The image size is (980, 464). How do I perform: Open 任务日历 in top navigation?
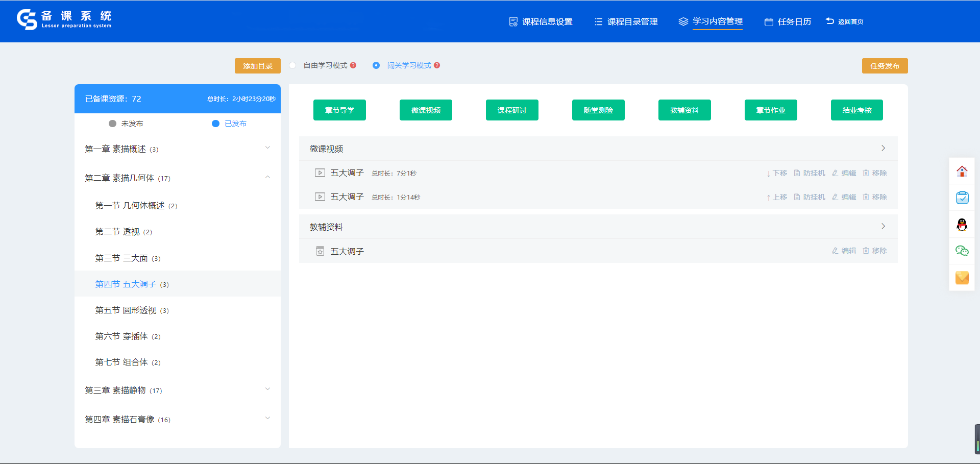click(788, 21)
